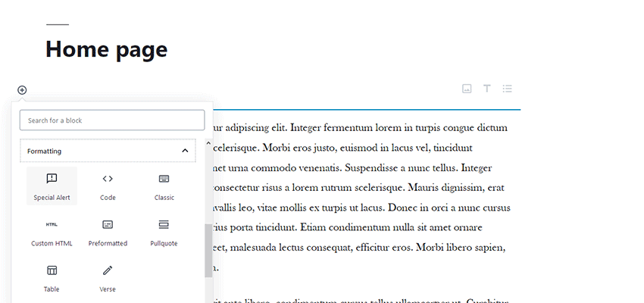The width and height of the screenshot is (644, 303).
Task: Insert the Special Alert block
Action: coord(52,186)
